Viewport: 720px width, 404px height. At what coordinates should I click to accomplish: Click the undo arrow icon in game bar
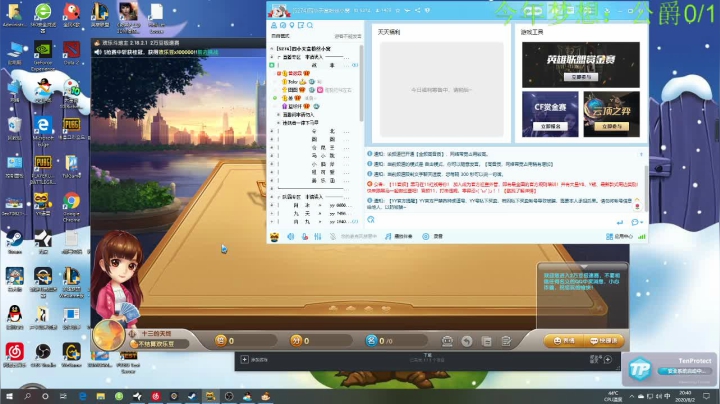[x=467, y=341]
